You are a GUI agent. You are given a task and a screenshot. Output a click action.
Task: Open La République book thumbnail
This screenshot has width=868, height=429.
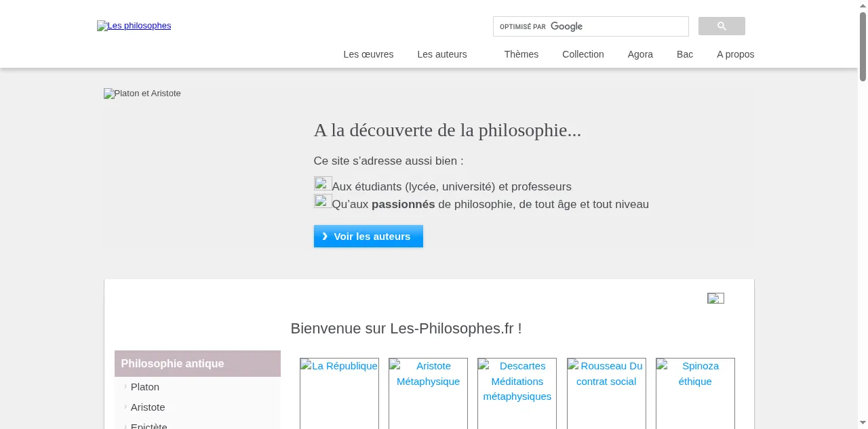point(339,393)
